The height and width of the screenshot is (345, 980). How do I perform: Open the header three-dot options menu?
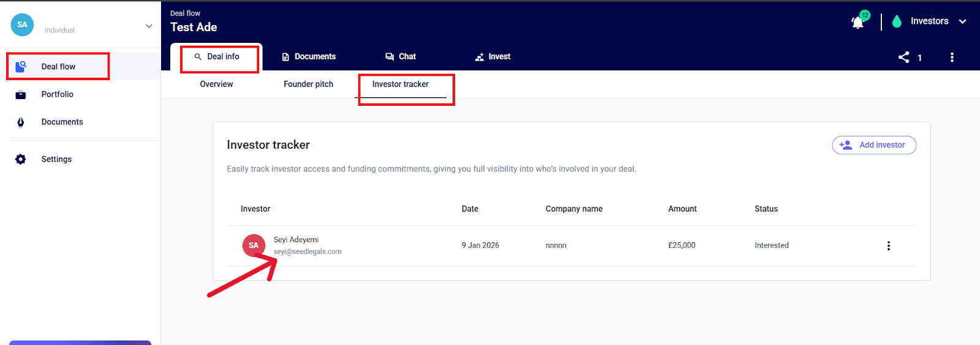951,57
